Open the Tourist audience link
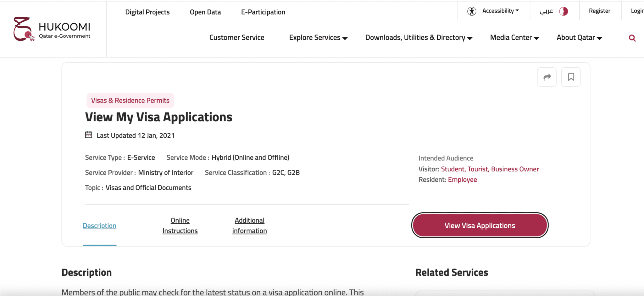 pos(479,169)
